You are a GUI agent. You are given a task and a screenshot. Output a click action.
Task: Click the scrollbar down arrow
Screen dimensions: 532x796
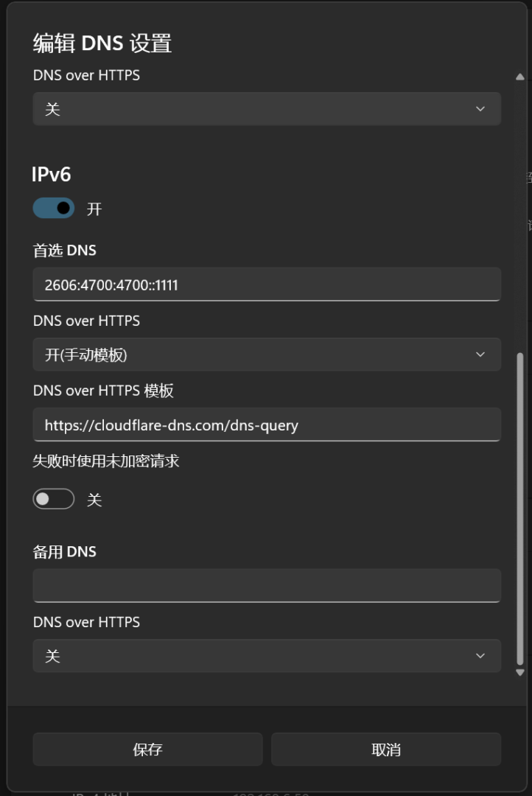[x=520, y=672]
